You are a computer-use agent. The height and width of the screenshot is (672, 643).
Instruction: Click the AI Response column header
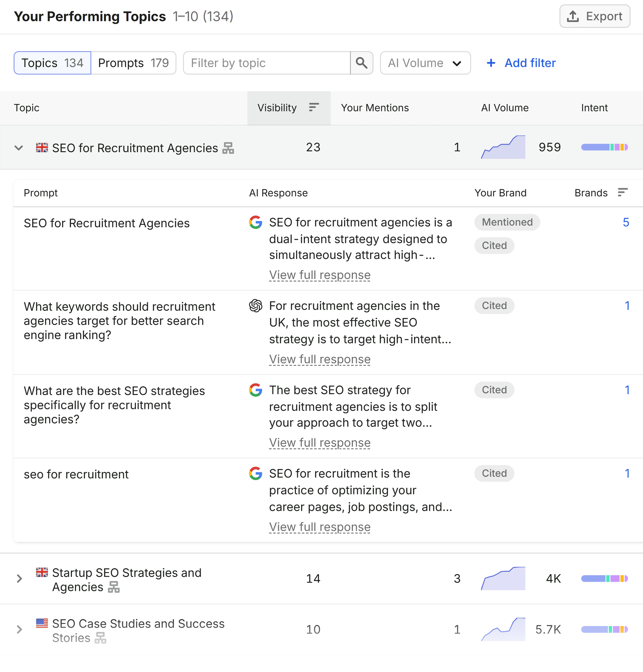[x=278, y=193]
